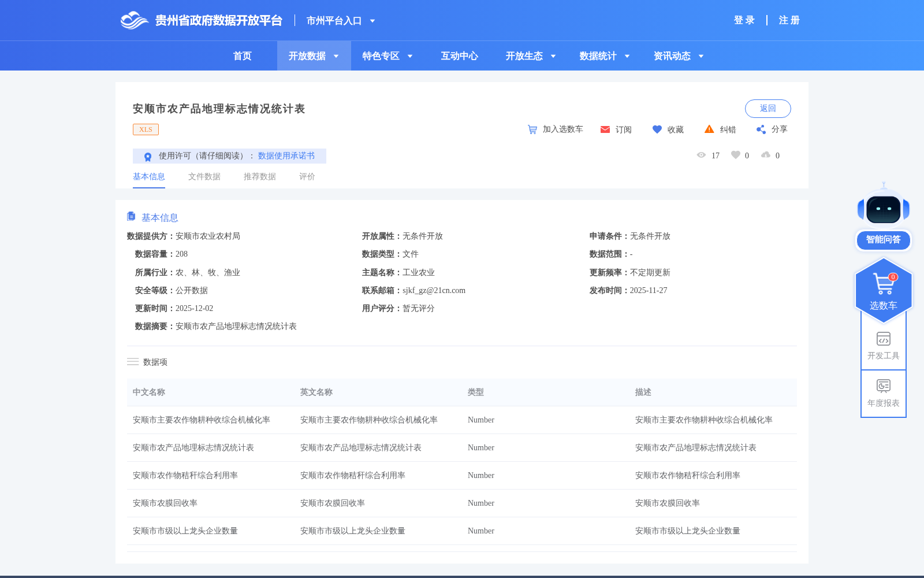Click 安顺市市级以上龙头企业数量 in 英文名称 column
This screenshot has width=924, height=578.
pos(353,531)
